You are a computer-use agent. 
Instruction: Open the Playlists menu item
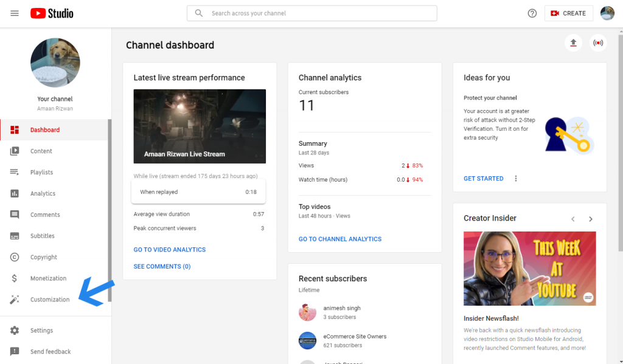[x=54, y=172]
